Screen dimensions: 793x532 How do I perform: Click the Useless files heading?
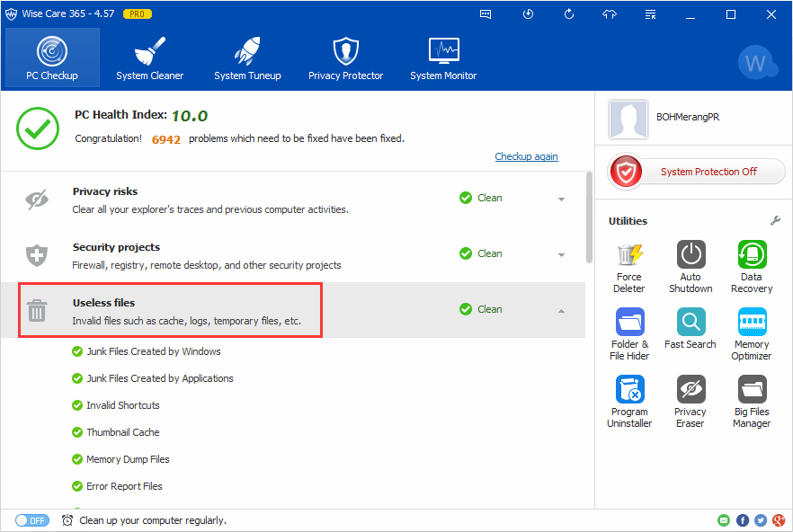(x=103, y=303)
